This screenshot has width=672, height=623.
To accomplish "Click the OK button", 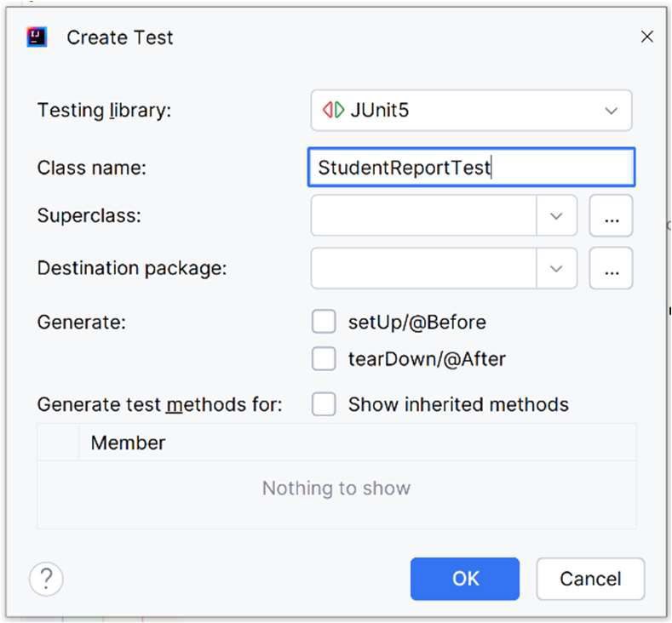I will pos(465,579).
